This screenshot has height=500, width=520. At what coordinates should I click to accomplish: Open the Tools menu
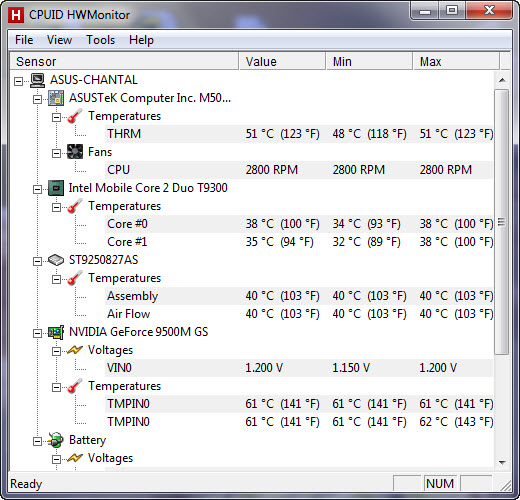point(100,40)
